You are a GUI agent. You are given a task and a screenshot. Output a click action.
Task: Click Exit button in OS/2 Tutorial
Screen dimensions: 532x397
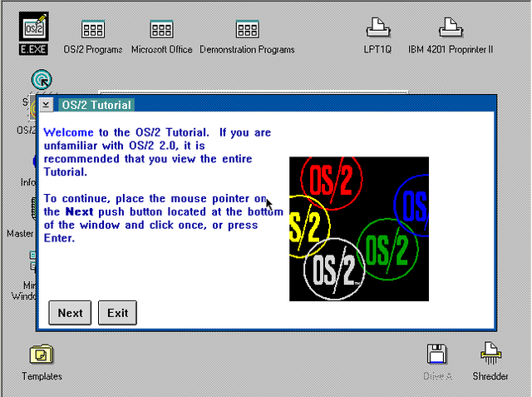point(117,313)
